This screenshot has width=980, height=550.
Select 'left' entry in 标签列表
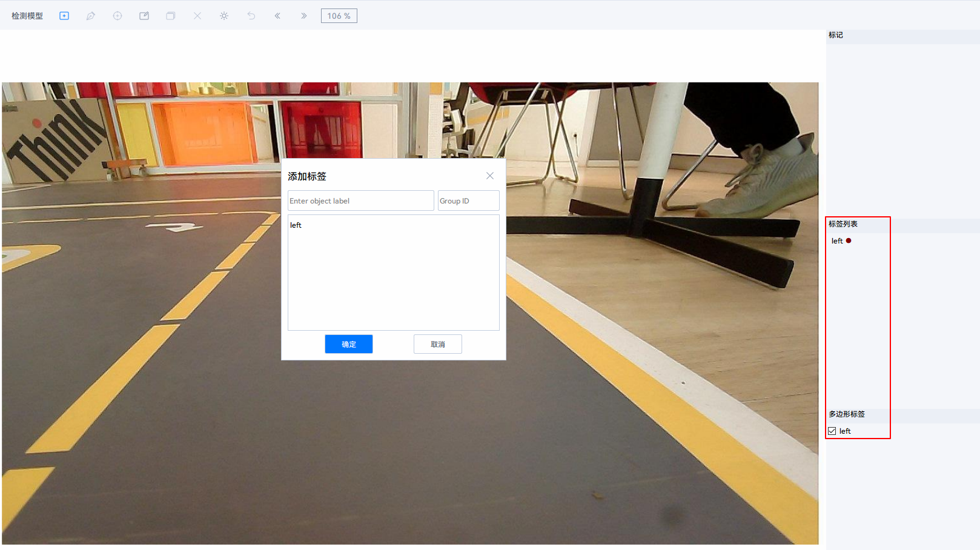click(837, 241)
